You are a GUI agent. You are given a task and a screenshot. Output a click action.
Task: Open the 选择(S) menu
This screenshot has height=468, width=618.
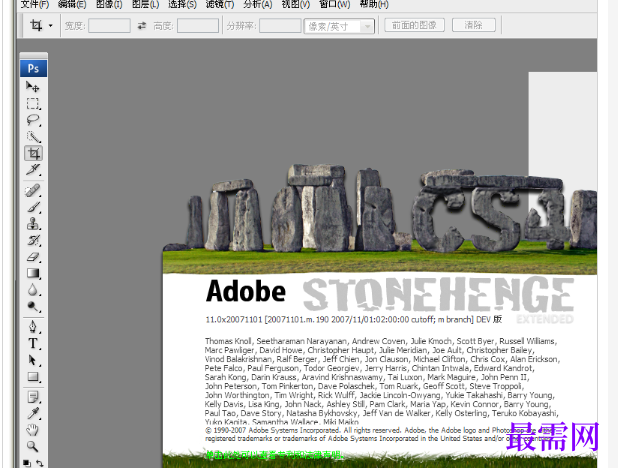(x=182, y=5)
